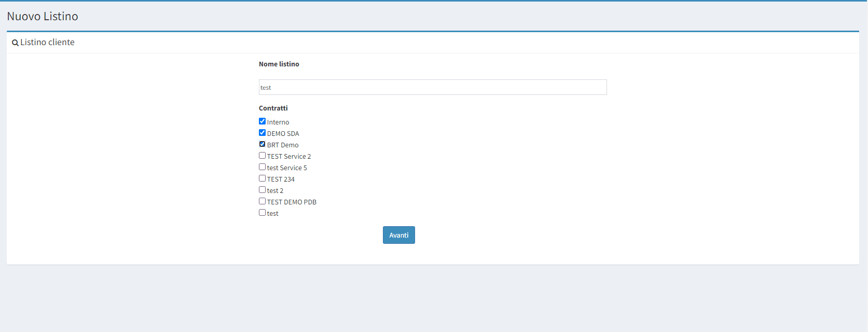868x332 pixels.
Task: Enable the TEST Service 2 checkbox
Action: (262, 156)
